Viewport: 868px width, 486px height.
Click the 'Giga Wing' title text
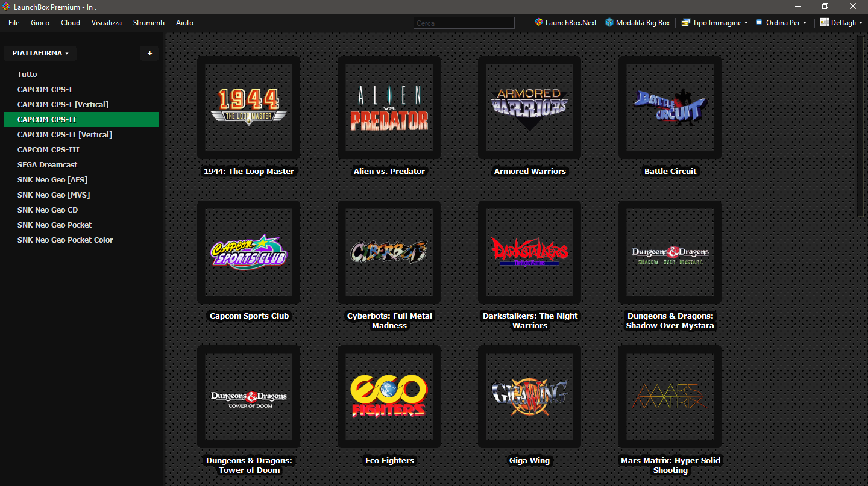(x=530, y=460)
